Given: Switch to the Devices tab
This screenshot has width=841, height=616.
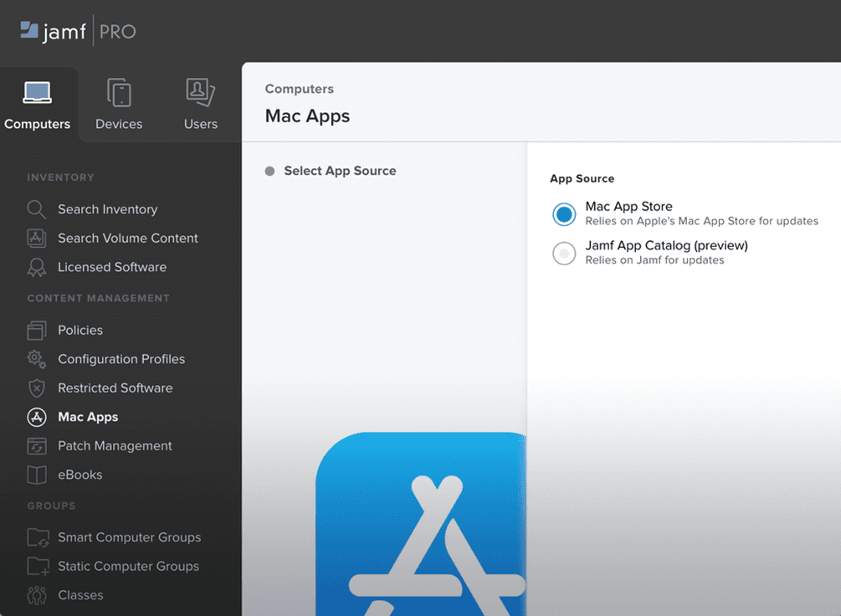Looking at the screenshot, I should tap(119, 105).
